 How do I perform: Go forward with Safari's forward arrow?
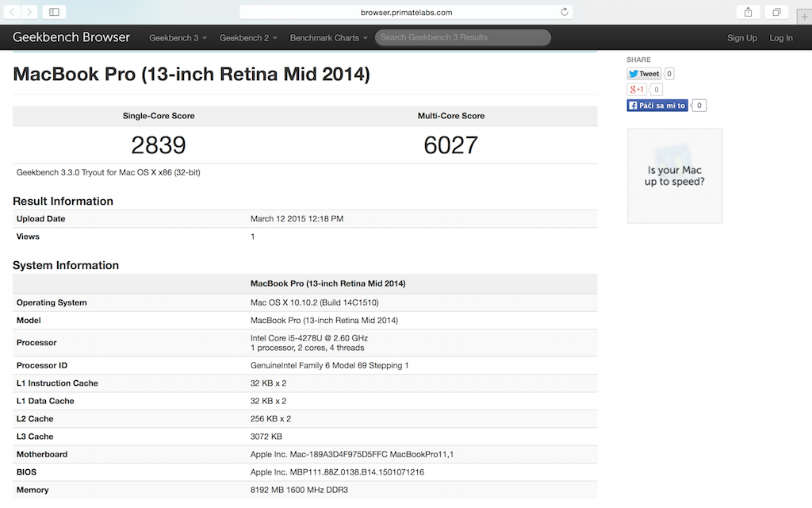(30, 12)
